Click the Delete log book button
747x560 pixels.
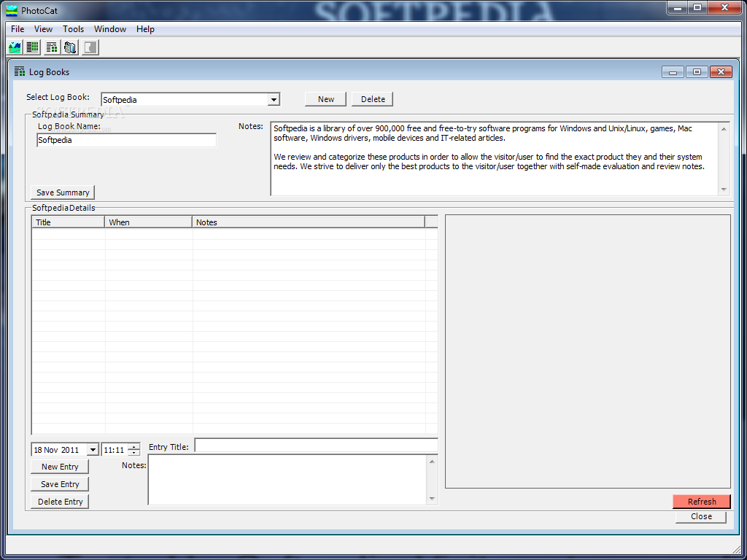click(373, 99)
